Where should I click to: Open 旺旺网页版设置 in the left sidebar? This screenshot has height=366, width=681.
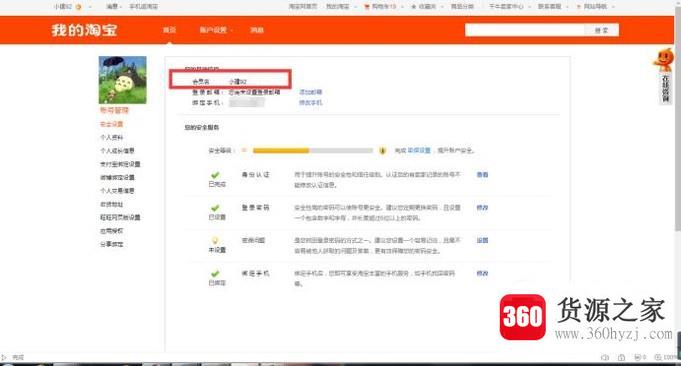pos(120,217)
